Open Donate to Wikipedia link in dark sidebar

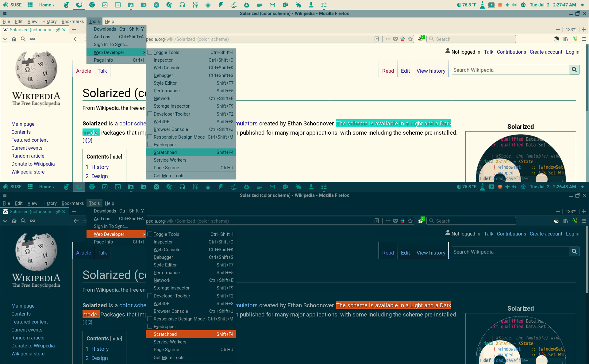tap(33, 346)
